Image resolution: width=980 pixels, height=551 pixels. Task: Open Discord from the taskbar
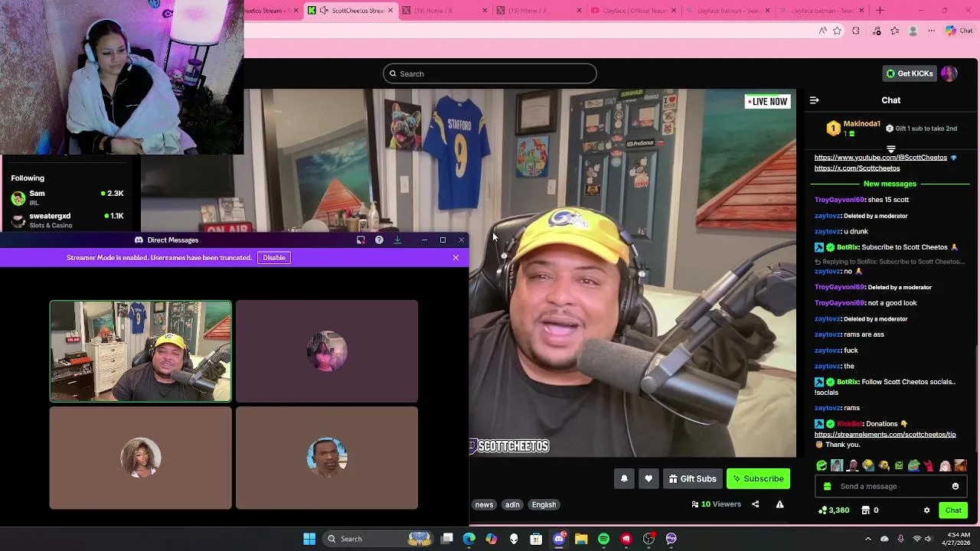tap(559, 539)
